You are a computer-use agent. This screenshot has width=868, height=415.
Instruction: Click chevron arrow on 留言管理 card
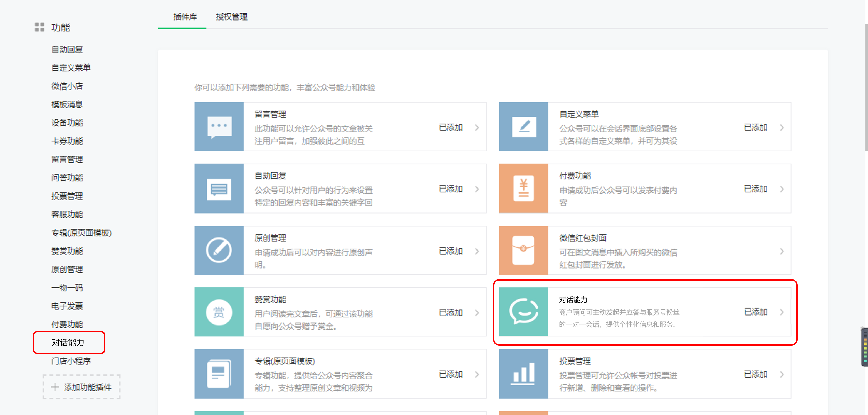(477, 127)
